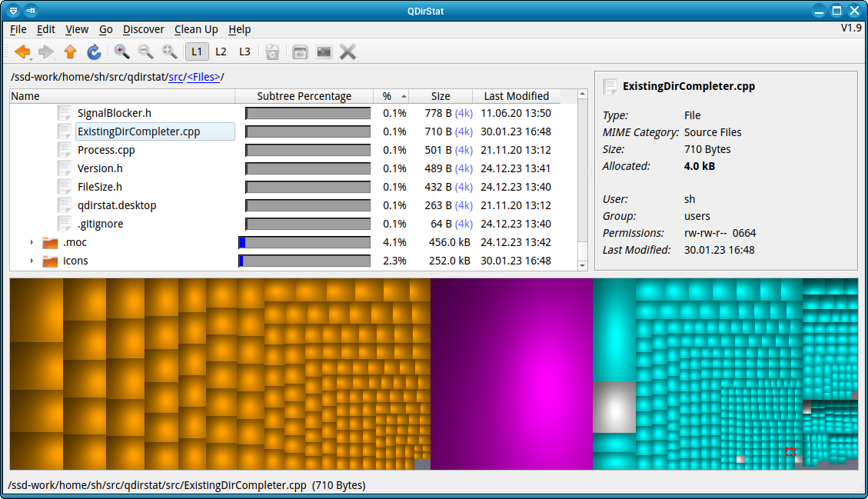The width and height of the screenshot is (868, 499).
Task: Select the SignalBlocker.h row
Action: (x=294, y=113)
